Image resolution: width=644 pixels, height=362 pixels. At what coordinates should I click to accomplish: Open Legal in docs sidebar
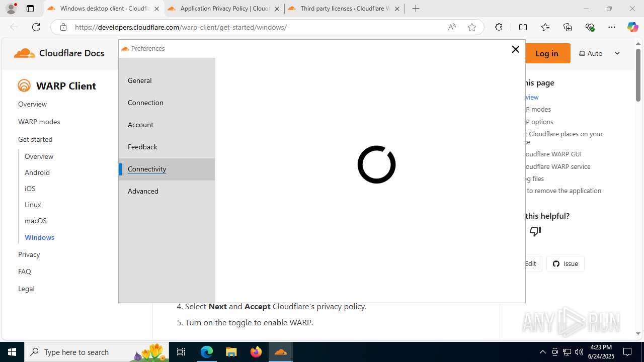pos(26,289)
